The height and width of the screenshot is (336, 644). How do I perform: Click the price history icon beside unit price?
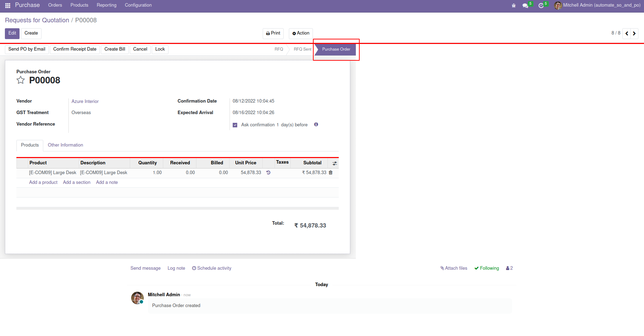click(x=268, y=173)
